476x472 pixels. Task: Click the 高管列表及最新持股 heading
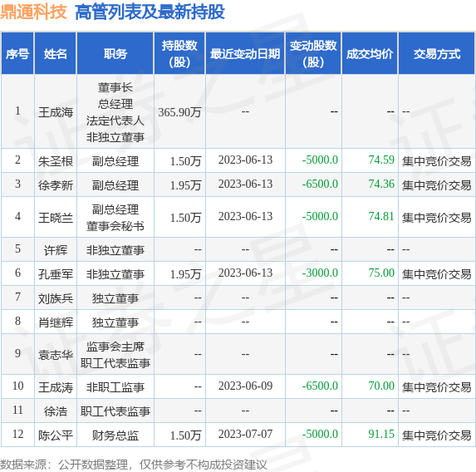[x=150, y=12]
